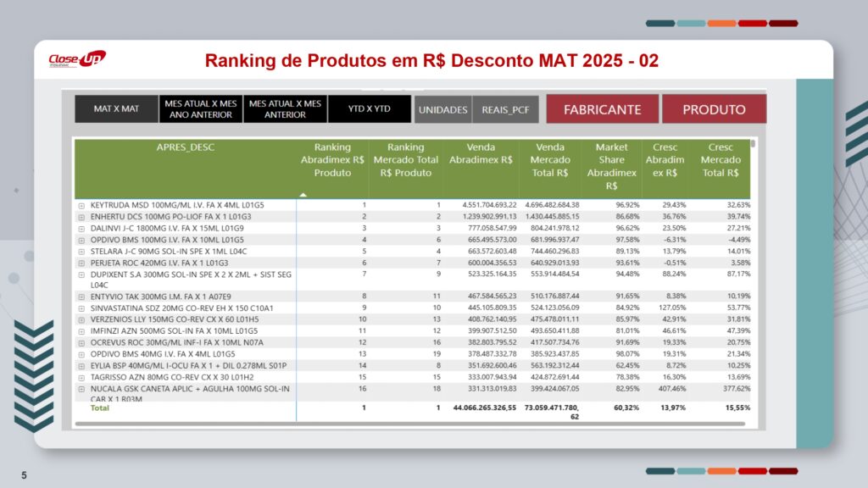
Task: Switch to YTD X YTD comparison
Action: pos(370,109)
